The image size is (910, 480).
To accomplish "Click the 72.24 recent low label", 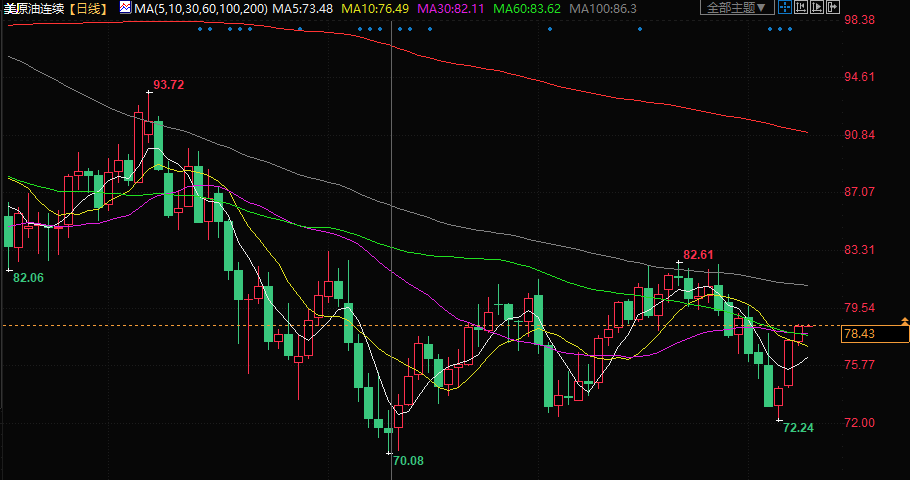I will (798, 427).
